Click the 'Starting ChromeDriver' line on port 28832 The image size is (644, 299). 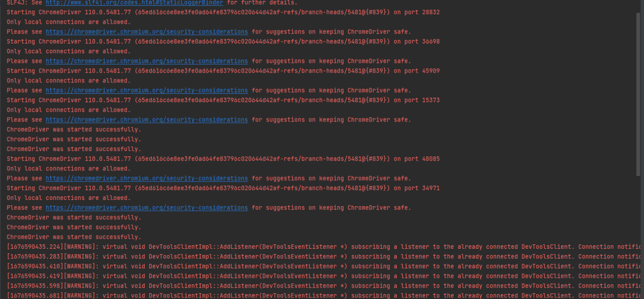coord(223,12)
